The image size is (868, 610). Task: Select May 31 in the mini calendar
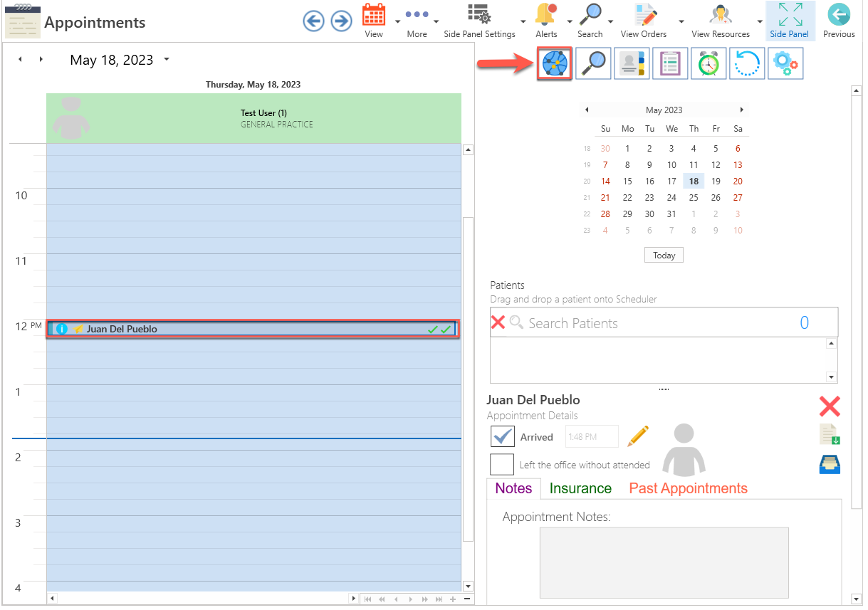[x=671, y=214]
